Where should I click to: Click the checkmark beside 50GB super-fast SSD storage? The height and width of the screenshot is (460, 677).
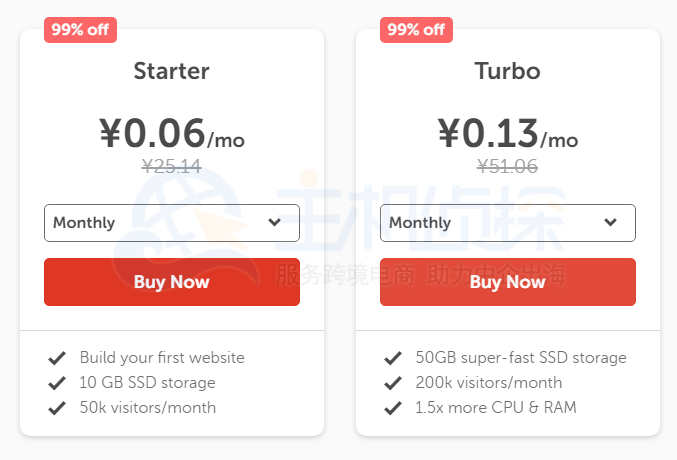[393, 357]
